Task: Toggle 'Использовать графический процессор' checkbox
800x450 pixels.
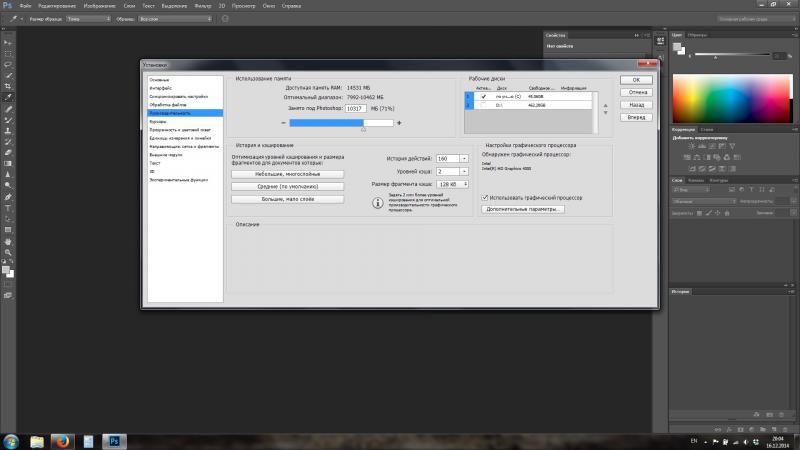Action: pyautogui.click(x=485, y=197)
